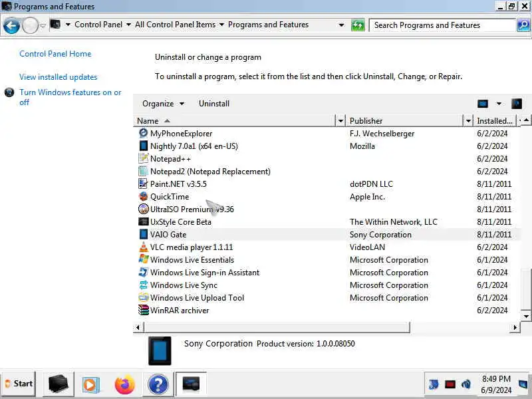532x399 pixels.
Task: Expand the arrow before Control Panel breadcrumb
Action: [x=68, y=25]
